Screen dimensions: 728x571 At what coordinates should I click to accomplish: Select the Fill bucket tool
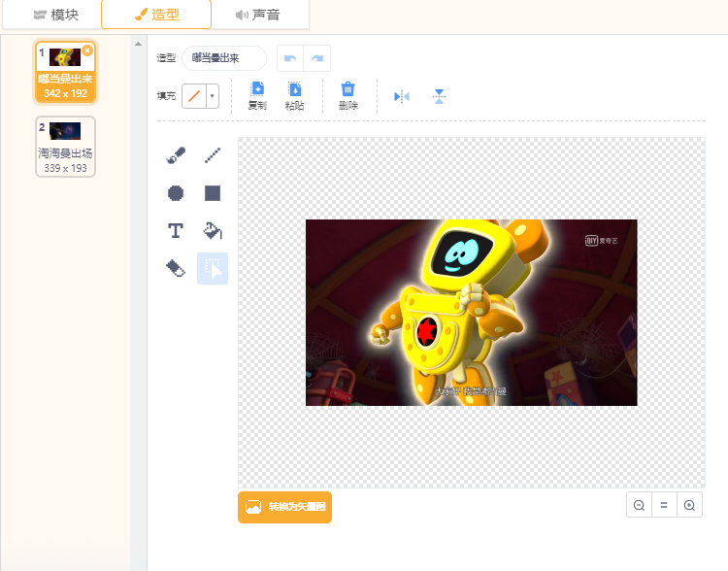coord(213,231)
